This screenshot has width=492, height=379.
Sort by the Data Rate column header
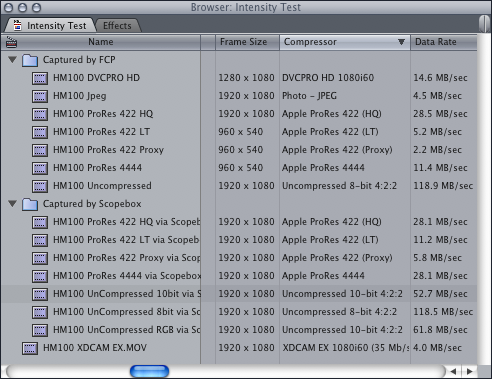pyautogui.click(x=444, y=42)
